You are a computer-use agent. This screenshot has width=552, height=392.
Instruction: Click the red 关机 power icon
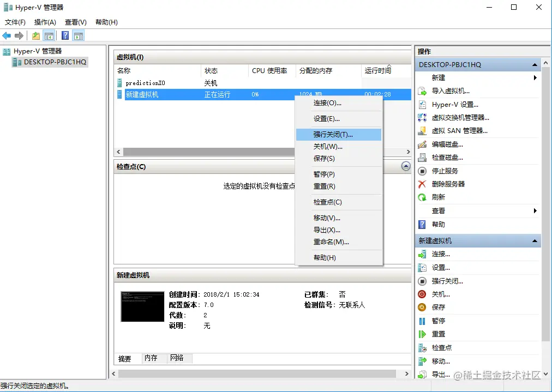422,294
